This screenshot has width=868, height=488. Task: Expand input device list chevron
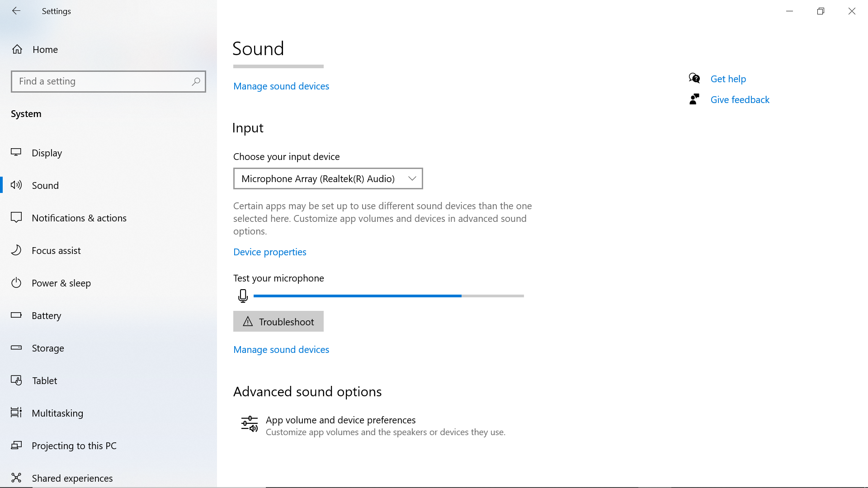click(412, 178)
